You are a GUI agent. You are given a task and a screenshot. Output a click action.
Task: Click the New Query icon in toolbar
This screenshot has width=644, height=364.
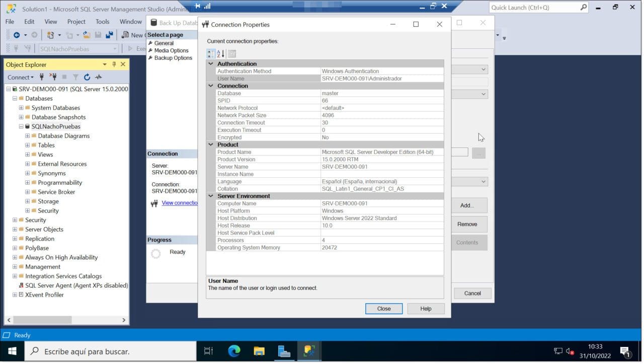click(x=125, y=35)
